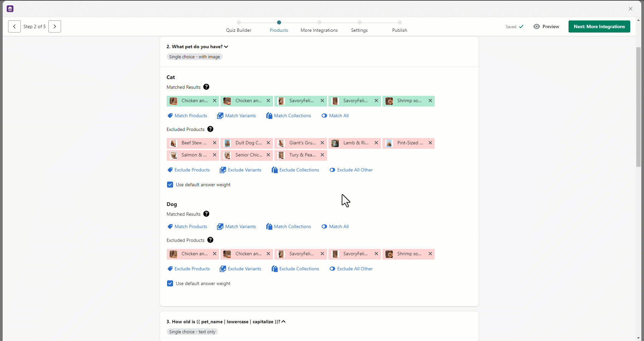Toggle Exclude All Other for Cat
The height and width of the screenshot is (341, 644).
tap(351, 170)
